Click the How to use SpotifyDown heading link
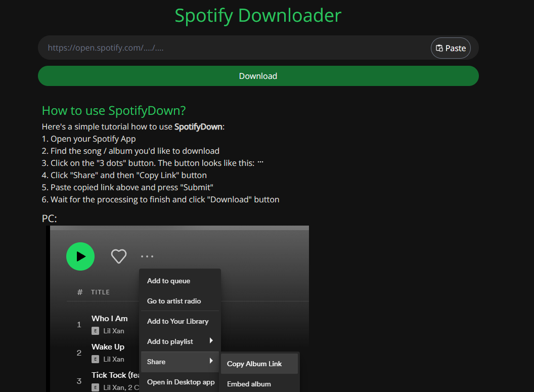The height and width of the screenshot is (392, 534). tap(113, 110)
